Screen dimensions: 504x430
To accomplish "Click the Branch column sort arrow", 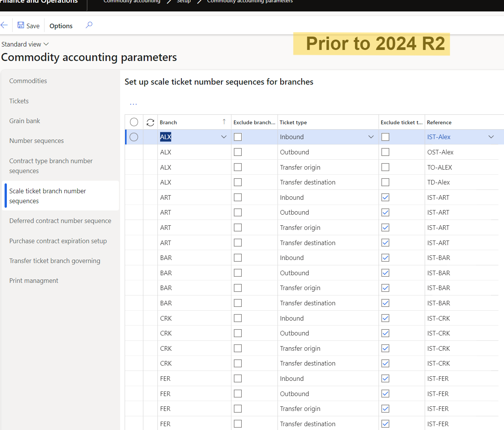I will (224, 122).
